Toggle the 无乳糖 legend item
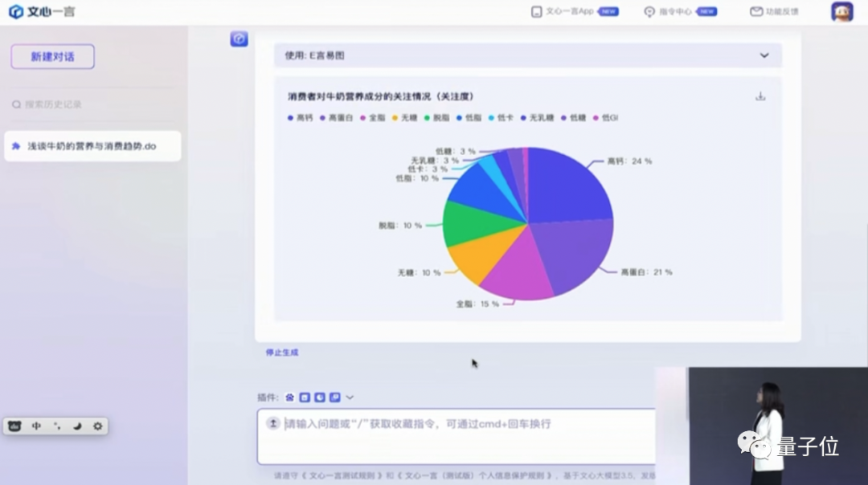This screenshot has width=868, height=485. (x=537, y=118)
